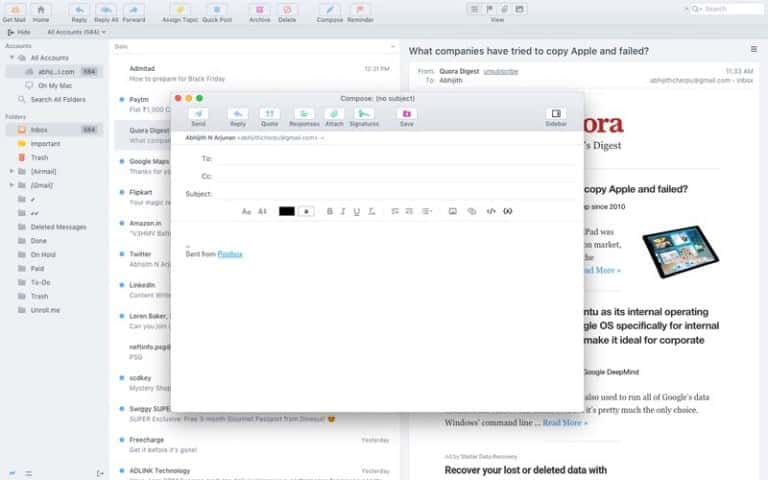Insert a hyperlink using the link icon
This screenshot has height=480, width=768.
(x=472, y=212)
